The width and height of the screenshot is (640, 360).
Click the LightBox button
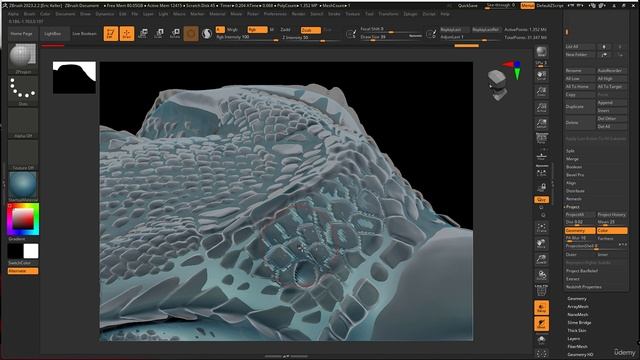[x=53, y=34]
